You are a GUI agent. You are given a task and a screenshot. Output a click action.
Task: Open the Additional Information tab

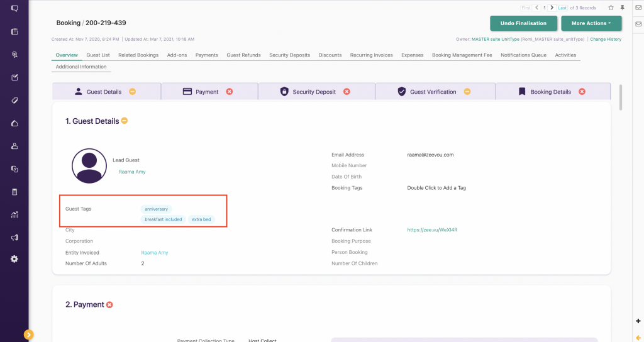[x=81, y=67]
